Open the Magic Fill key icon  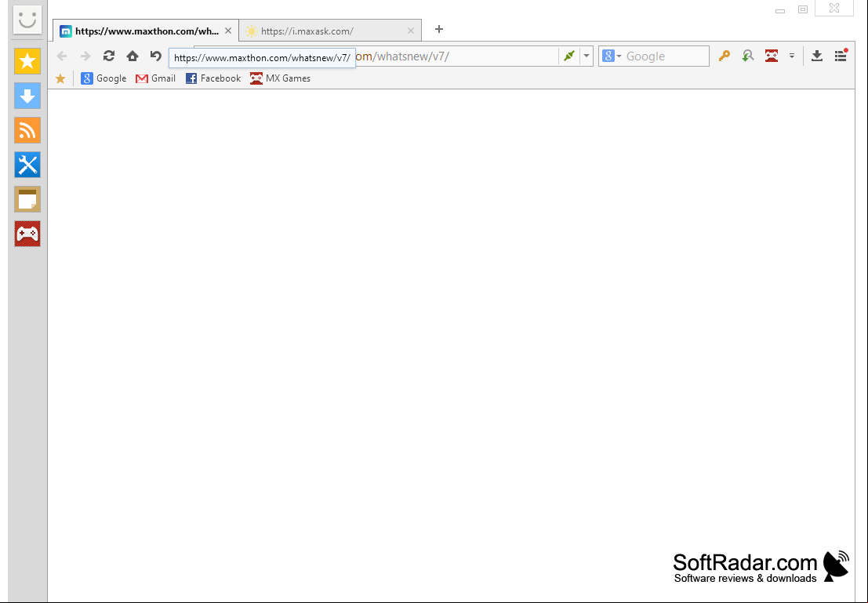[724, 56]
